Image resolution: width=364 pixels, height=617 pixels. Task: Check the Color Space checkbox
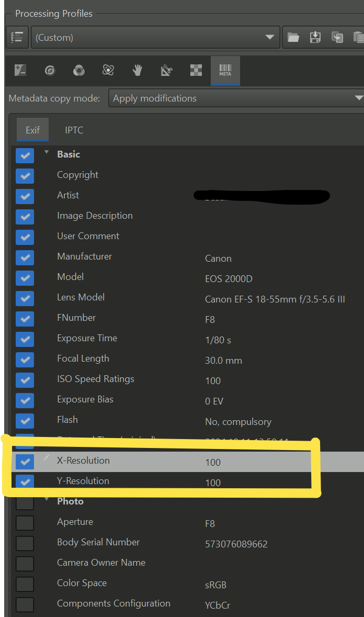point(25,585)
